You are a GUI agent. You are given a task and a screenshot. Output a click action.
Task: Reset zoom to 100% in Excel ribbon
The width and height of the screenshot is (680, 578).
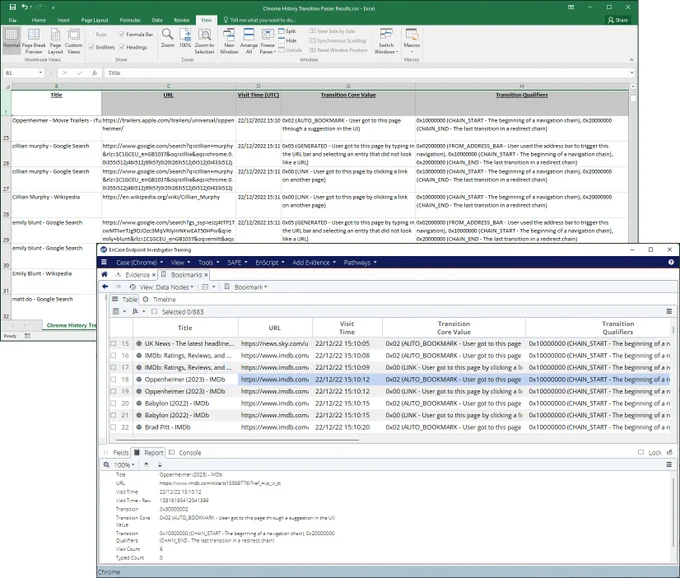click(x=185, y=38)
